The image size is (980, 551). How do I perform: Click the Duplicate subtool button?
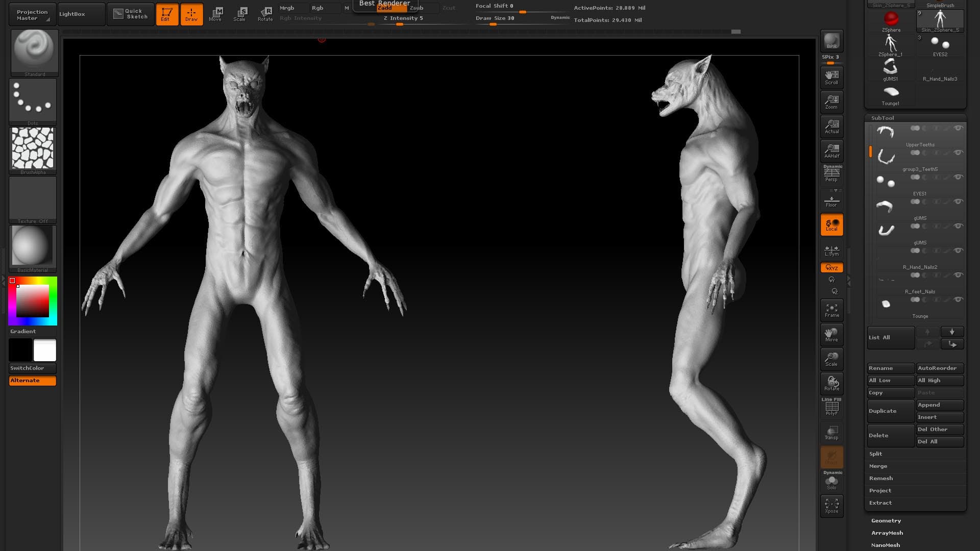pyautogui.click(x=891, y=411)
